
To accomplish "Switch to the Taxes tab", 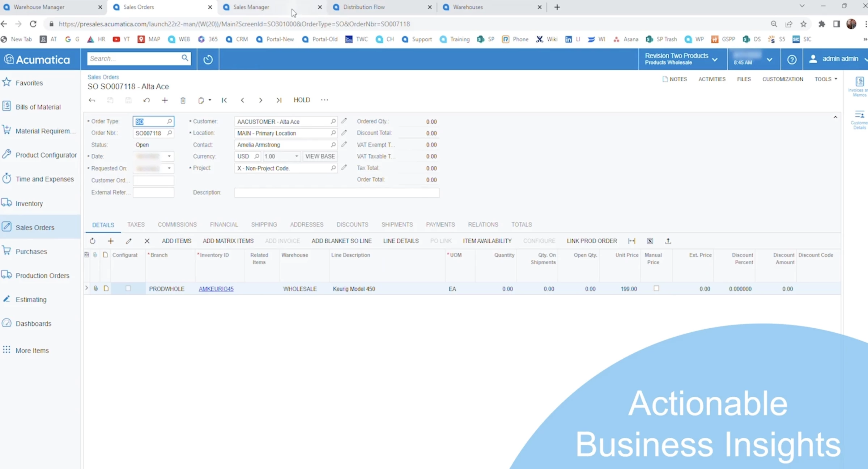I will pos(136,225).
